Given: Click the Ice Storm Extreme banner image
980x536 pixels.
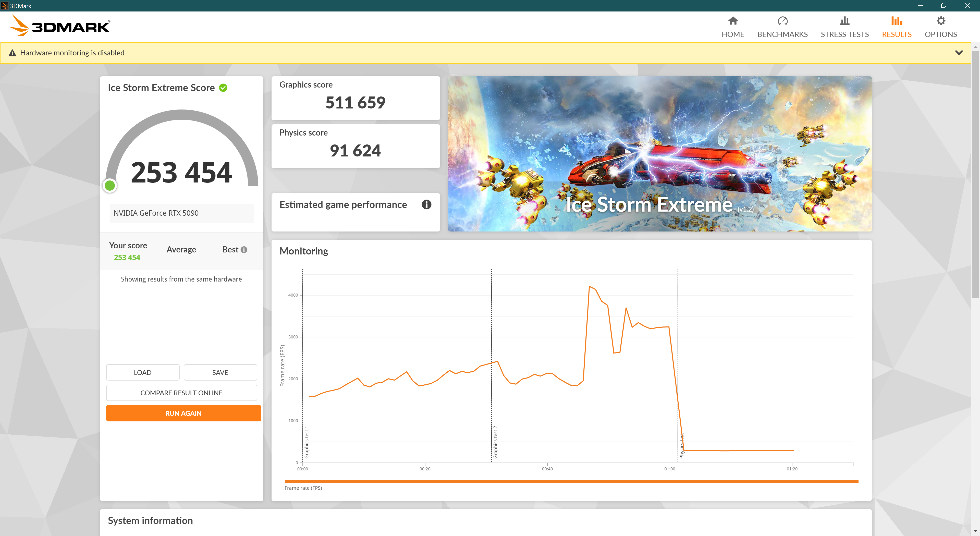Looking at the screenshot, I should click(660, 154).
